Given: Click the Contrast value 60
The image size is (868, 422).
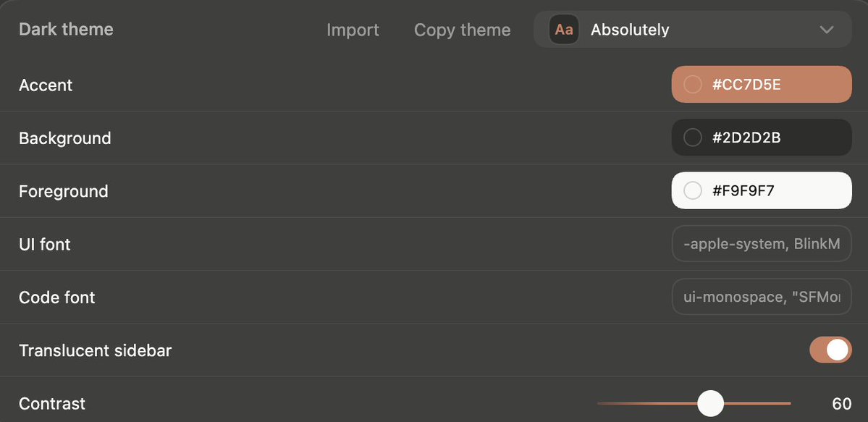Looking at the screenshot, I should (841, 404).
